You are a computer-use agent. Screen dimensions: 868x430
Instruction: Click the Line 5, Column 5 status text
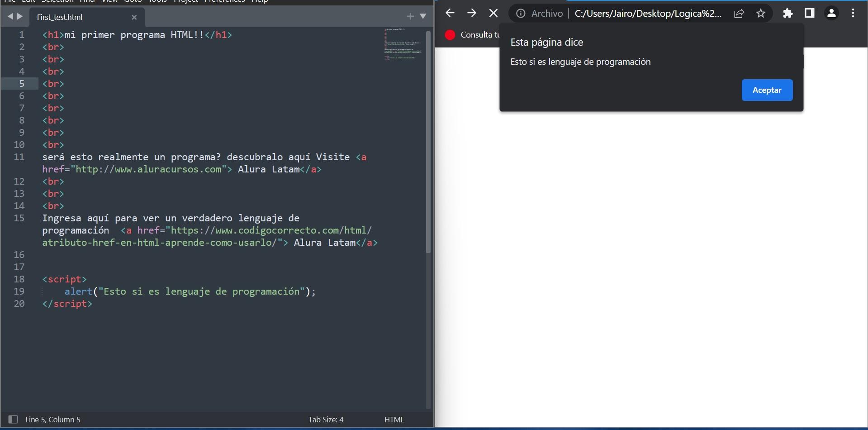52,420
